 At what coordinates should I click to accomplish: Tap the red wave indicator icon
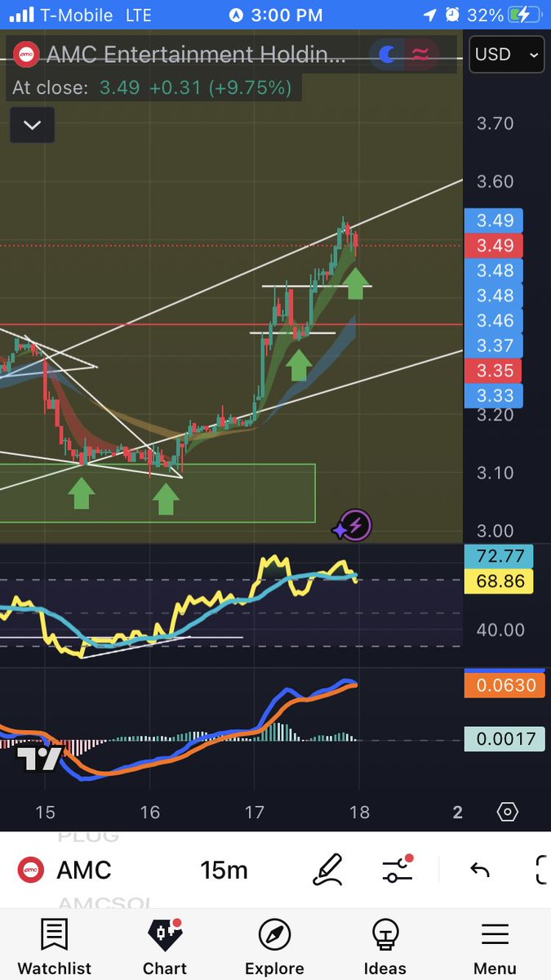click(x=421, y=55)
